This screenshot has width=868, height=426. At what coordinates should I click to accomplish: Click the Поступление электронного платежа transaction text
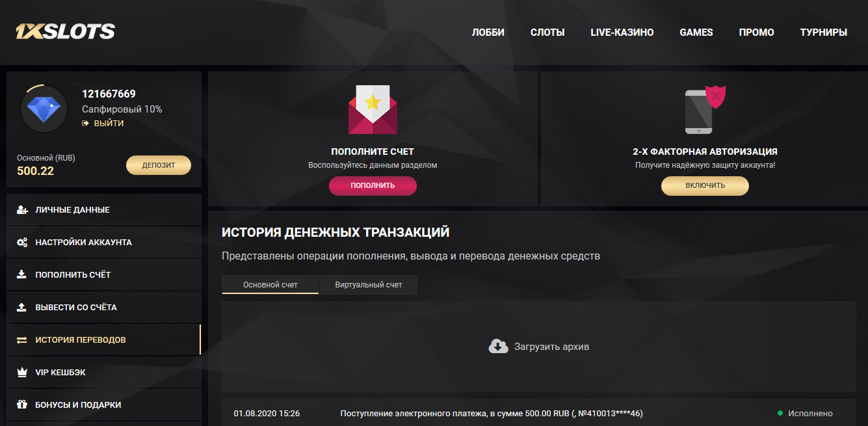point(492,414)
